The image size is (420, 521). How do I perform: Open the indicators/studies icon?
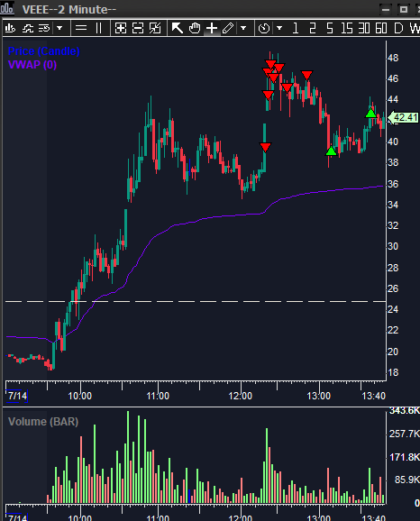28,28
